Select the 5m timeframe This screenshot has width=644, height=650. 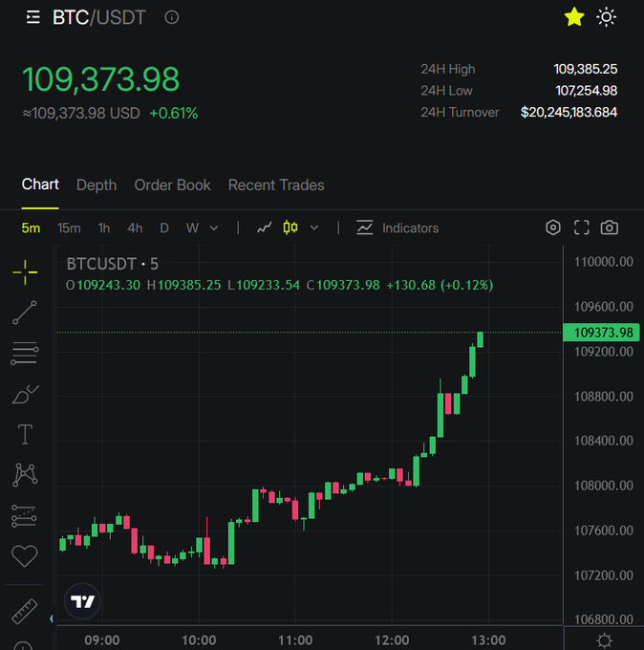pyautogui.click(x=31, y=228)
